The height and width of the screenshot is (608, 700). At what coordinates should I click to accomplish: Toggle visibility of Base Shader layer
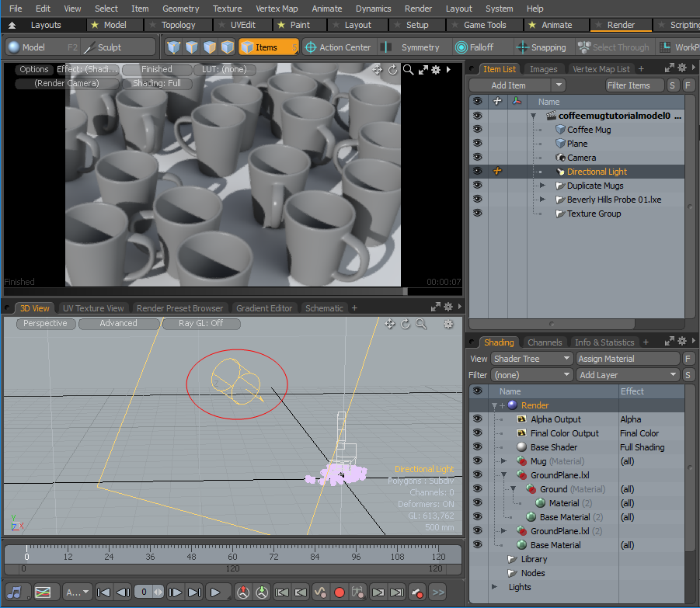[x=477, y=447]
